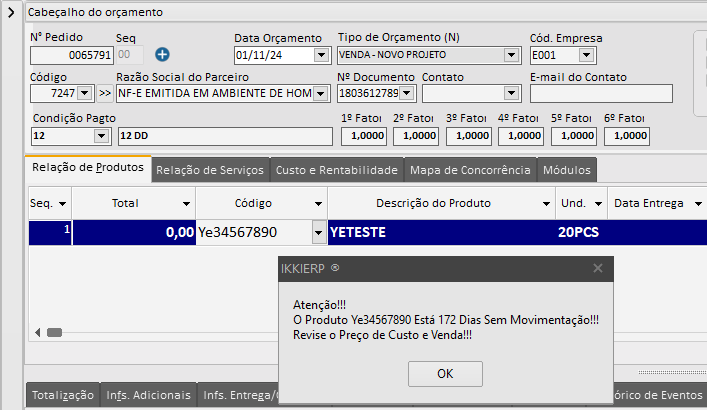Open the Data Entrega column filter arrow

point(698,204)
